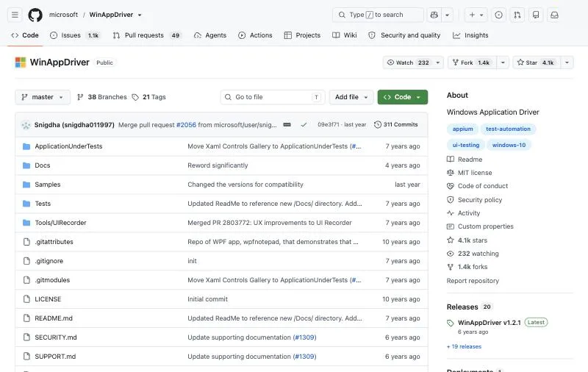This screenshot has height=372, width=588.
Task: Select the Code tab
Action: click(x=25, y=35)
